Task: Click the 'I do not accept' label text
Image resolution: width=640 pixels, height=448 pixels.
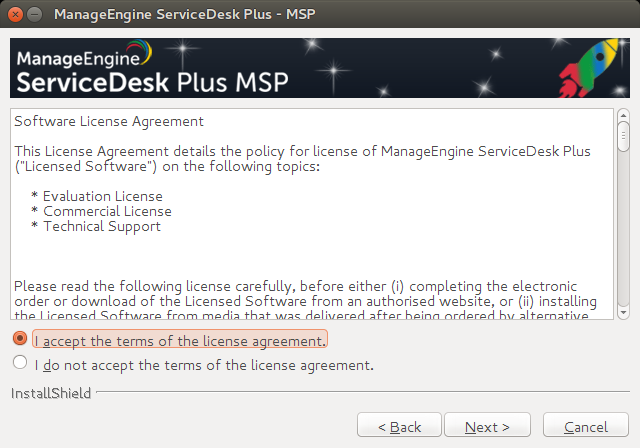Action: (x=204, y=365)
